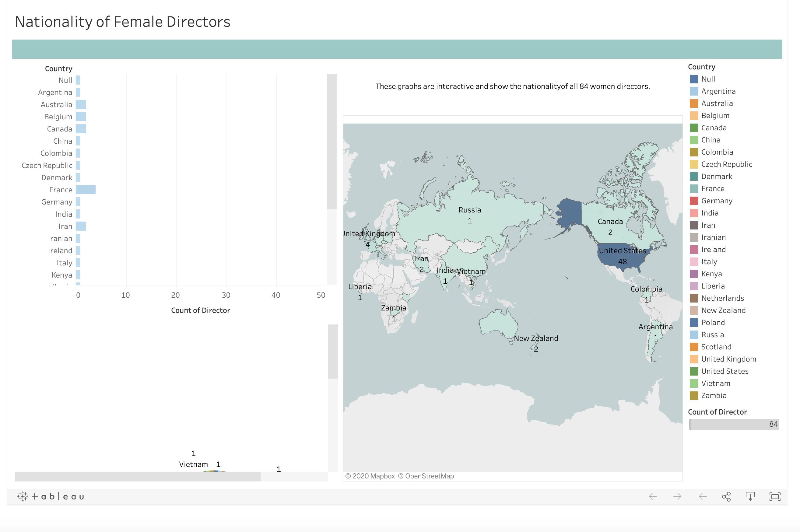Click Count of Director slider bar
The image size is (800, 532).
pyautogui.click(x=734, y=424)
